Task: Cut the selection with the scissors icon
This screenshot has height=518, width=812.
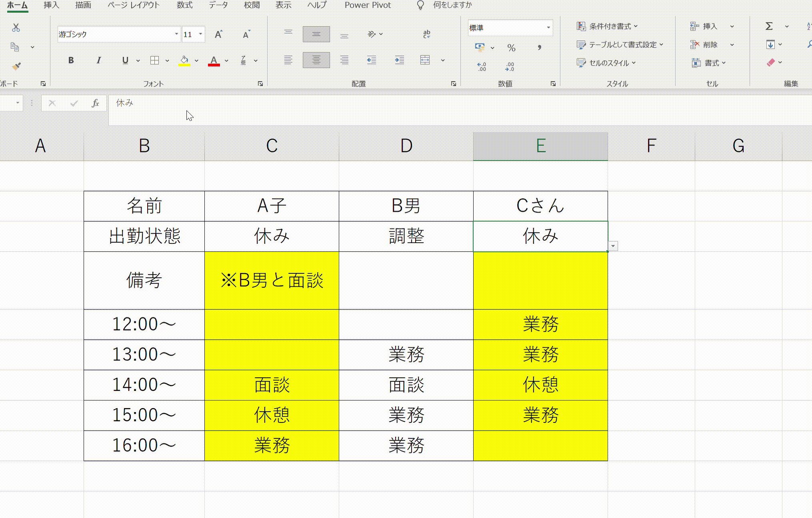Action: click(x=16, y=28)
